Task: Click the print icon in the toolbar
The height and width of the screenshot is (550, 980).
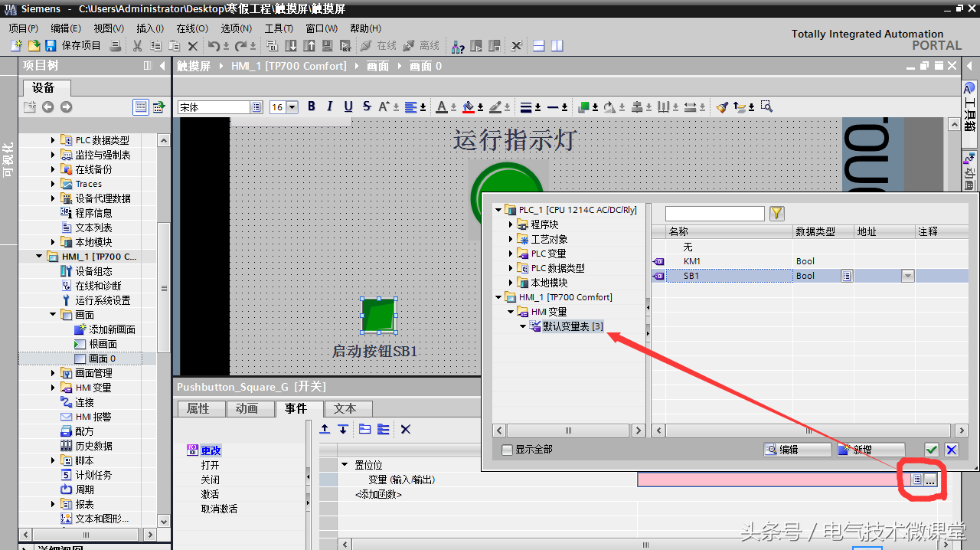Action: (x=116, y=46)
